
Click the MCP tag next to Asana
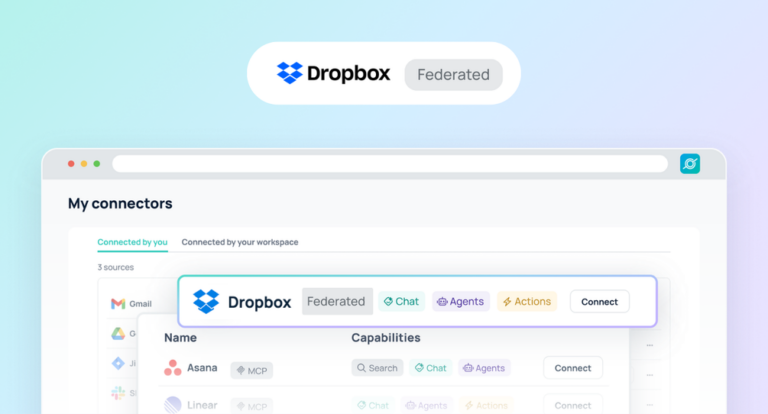252,370
